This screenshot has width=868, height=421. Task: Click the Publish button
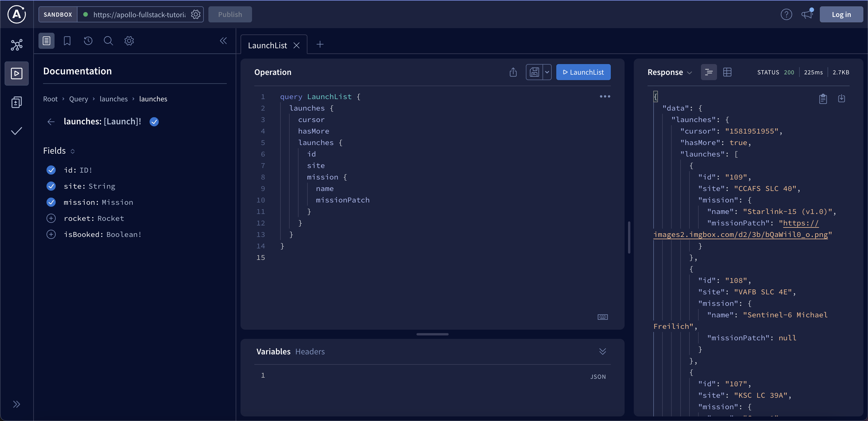point(230,14)
